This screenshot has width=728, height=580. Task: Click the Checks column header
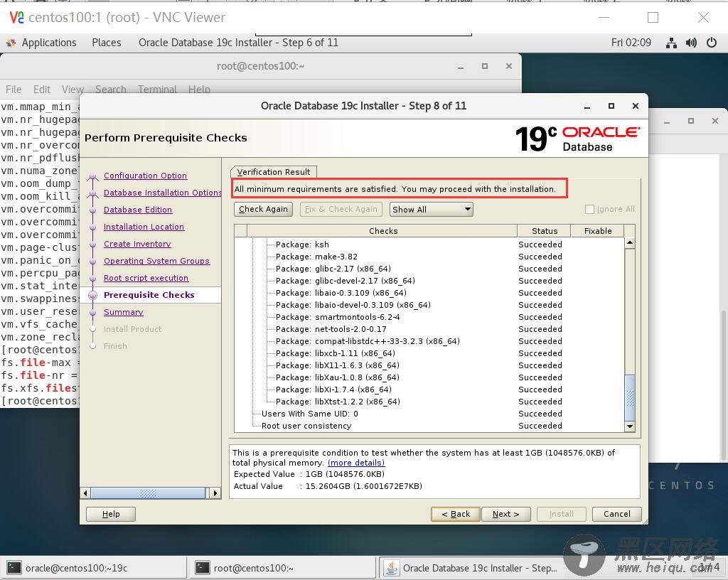(x=382, y=230)
